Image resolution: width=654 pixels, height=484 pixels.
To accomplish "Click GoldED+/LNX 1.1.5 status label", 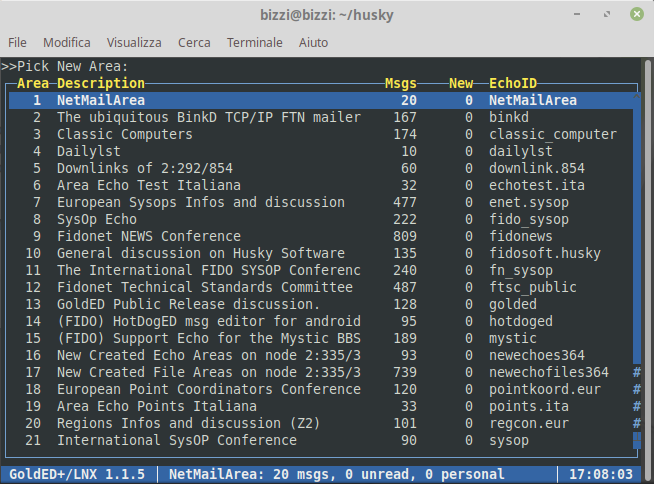I will 77,474.
